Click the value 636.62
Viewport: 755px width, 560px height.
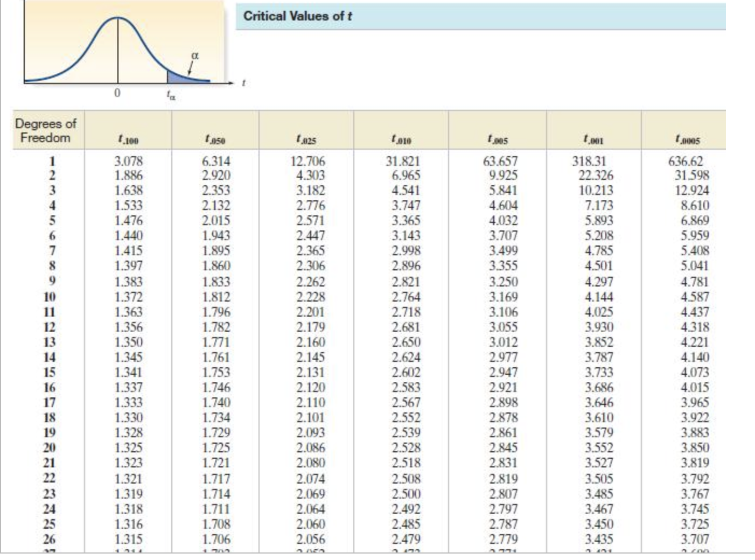coord(686,160)
